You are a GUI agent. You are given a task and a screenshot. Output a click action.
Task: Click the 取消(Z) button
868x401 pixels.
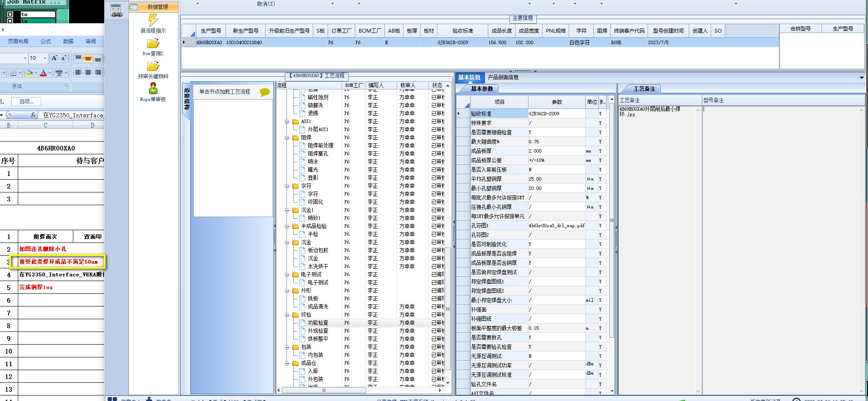(266, 4)
